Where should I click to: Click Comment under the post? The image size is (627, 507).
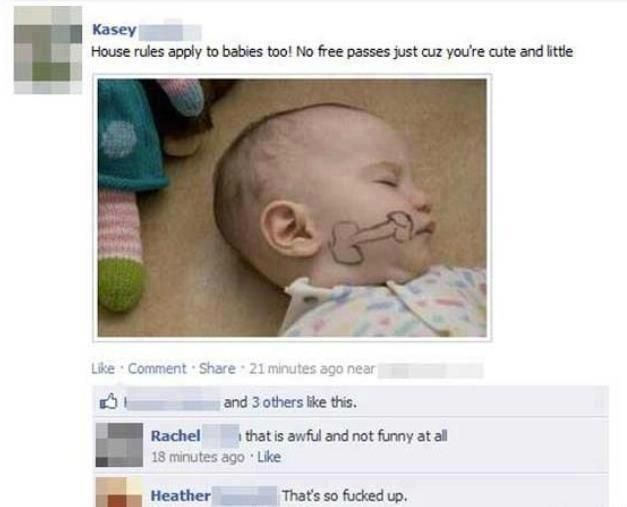157,368
